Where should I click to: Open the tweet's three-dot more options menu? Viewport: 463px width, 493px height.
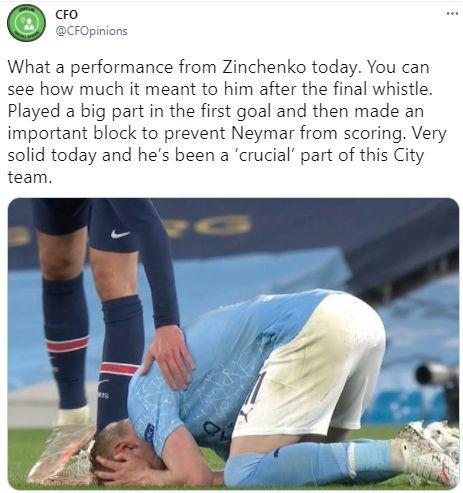pyautogui.click(x=452, y=13)
